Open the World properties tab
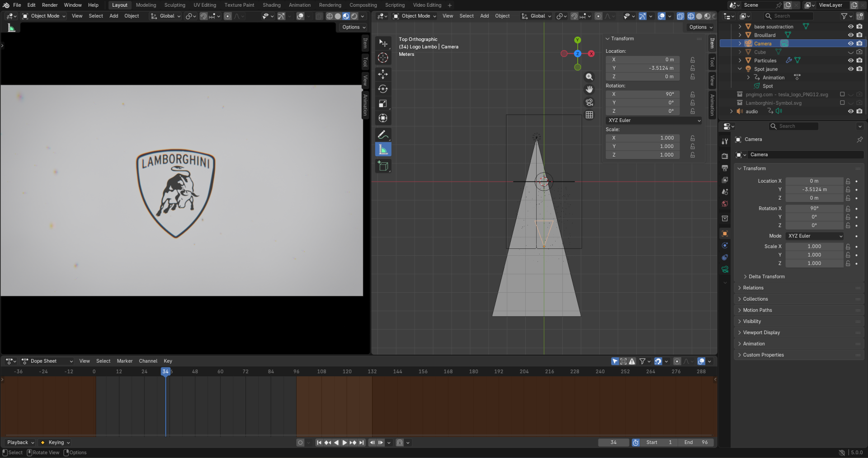868x458 pixels. pyautogui.click(x=725, y=204)
